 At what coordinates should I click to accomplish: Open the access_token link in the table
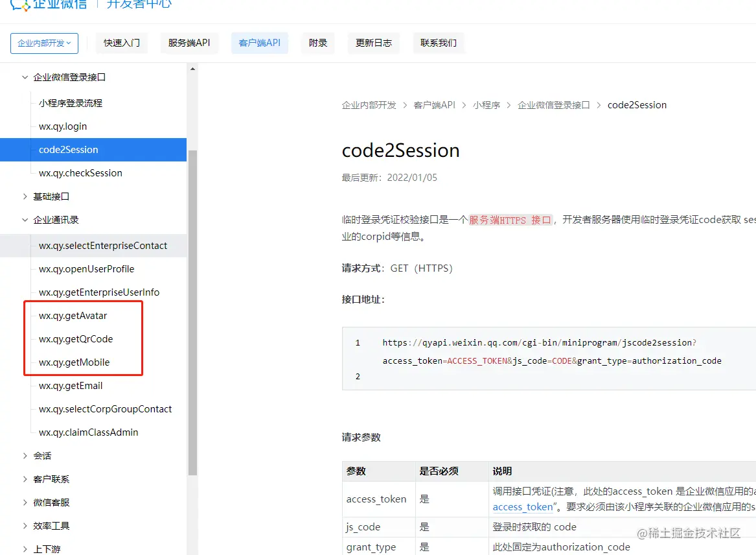pyautogui.click(x=522, y=507)
